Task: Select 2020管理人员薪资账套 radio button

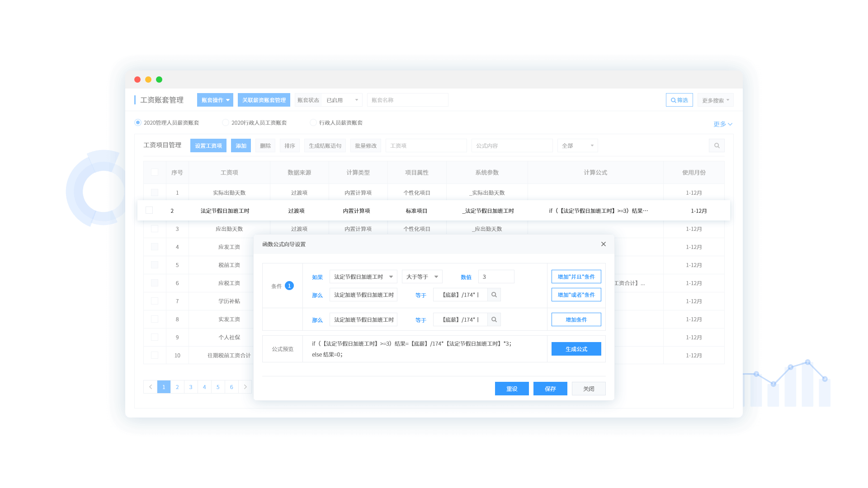Action: tap(138, 122)
